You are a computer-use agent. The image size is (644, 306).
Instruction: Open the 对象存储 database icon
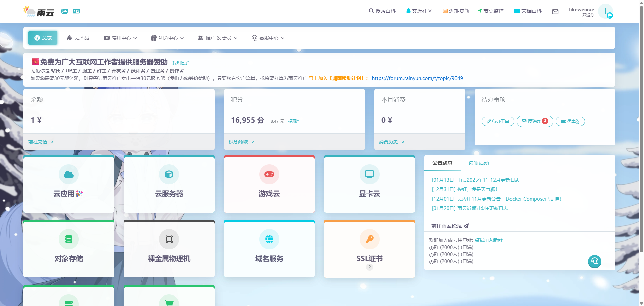[x=69, y=239]
